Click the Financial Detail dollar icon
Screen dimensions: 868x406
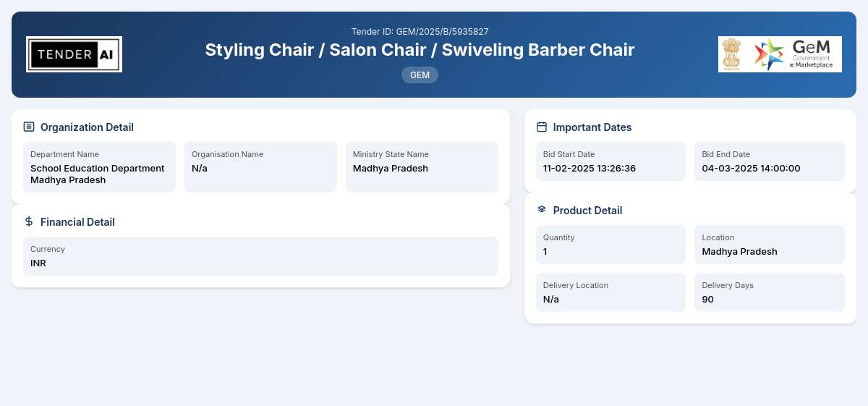(29, 221)
